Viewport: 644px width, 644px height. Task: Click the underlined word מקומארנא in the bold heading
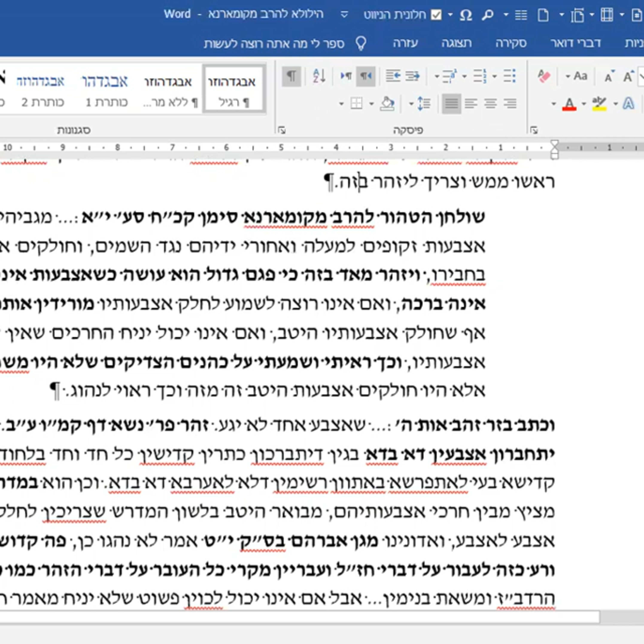(285, 217)
